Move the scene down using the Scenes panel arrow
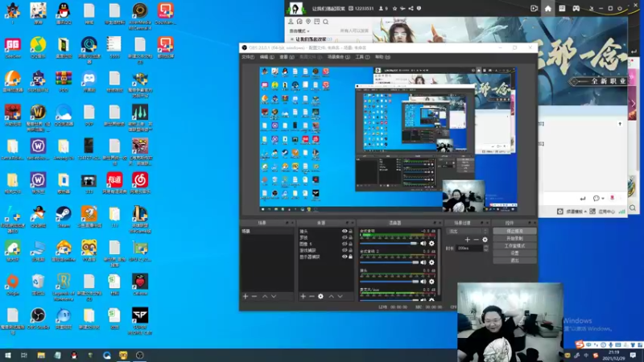 coord(274,296)
